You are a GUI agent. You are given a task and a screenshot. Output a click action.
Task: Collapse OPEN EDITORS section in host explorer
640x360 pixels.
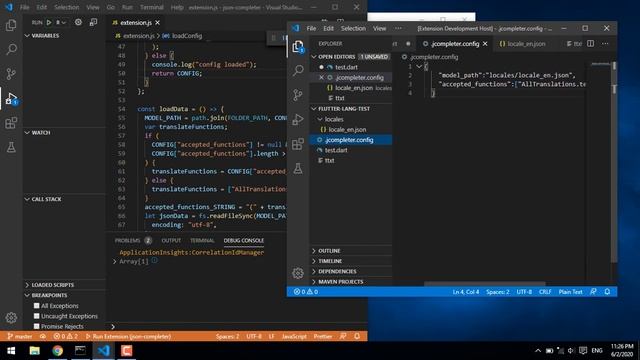click(x=314, y=57)
